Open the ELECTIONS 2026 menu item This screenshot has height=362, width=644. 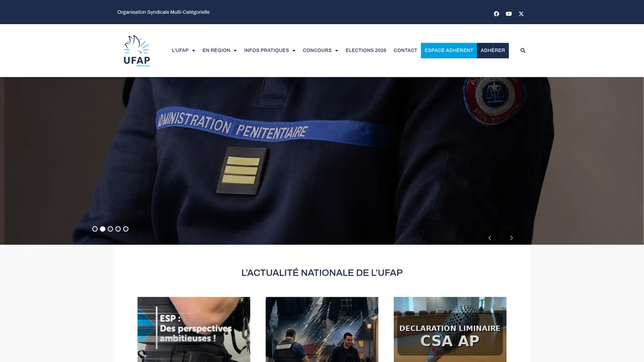pos(366,50)
